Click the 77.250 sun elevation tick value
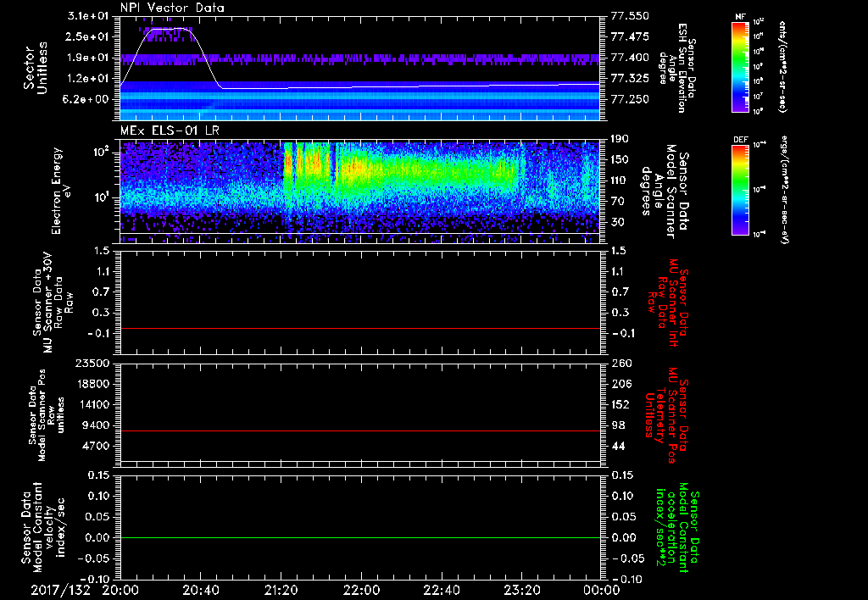This screenshot has width=868, height=600. point(630,100)
